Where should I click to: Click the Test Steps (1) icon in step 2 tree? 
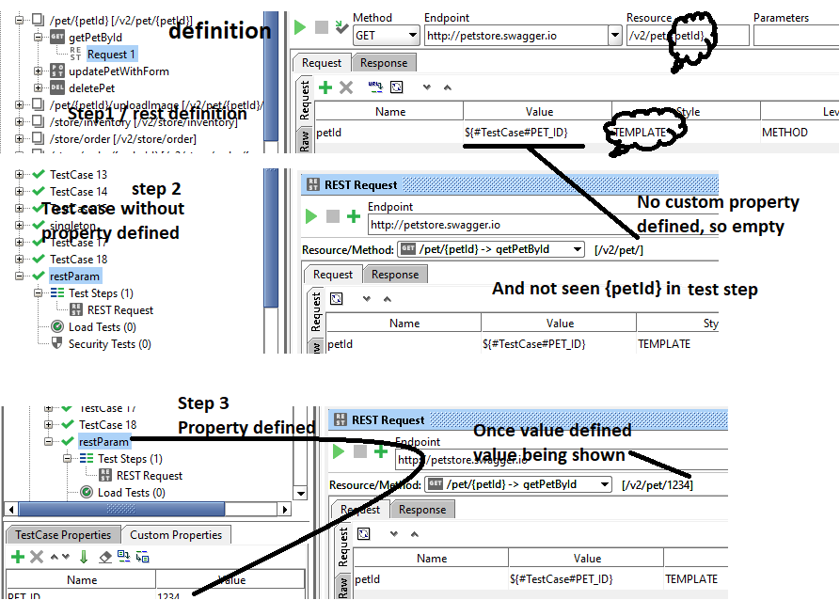coord(56,293)
